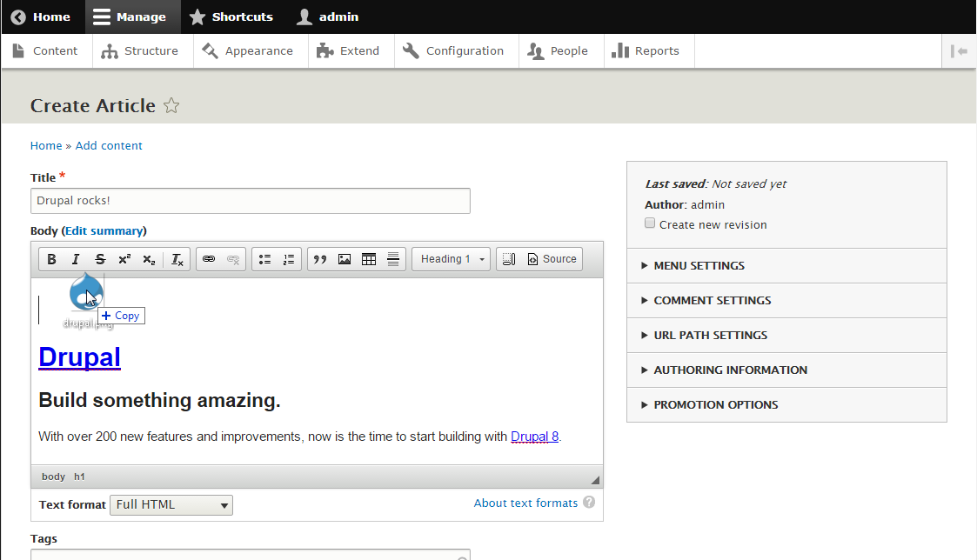Open the admin user menu
The image size is (977, 560).
click(328, 17)
